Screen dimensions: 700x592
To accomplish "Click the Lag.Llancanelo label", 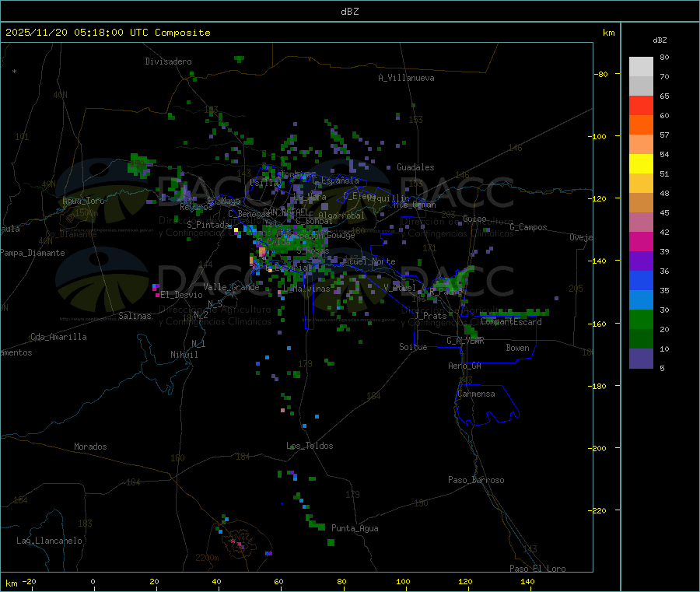I will click(50, 541).
